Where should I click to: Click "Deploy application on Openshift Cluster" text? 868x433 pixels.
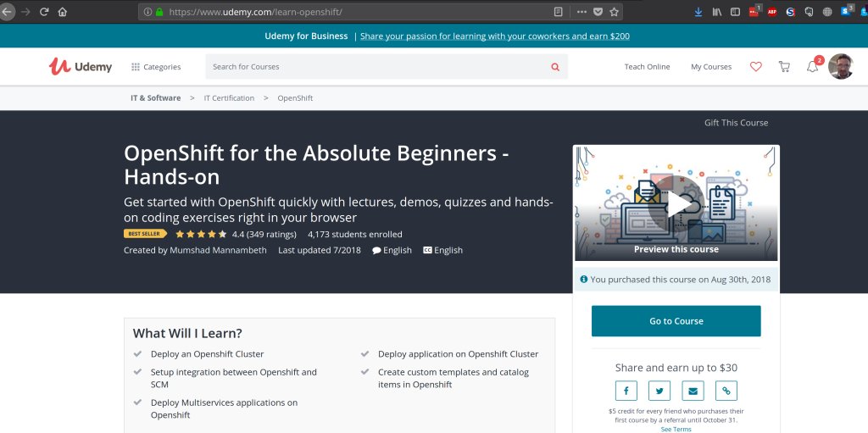(459, 354)
